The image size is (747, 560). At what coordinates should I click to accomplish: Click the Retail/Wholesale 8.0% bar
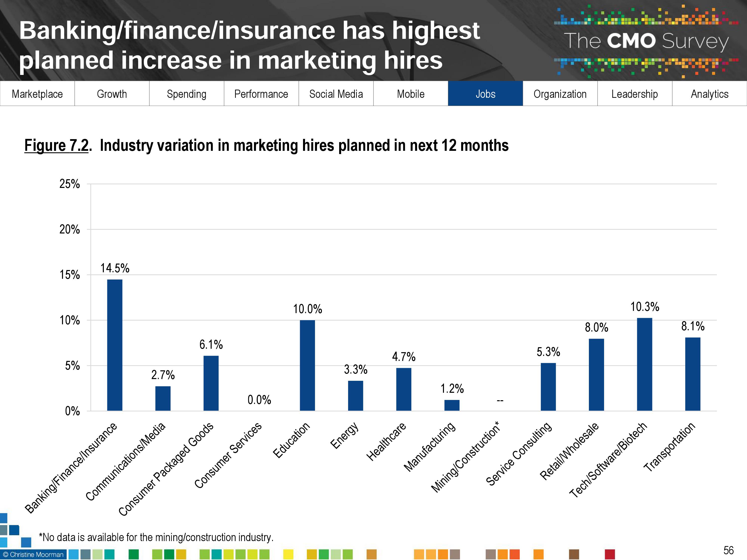click(596, 375)
